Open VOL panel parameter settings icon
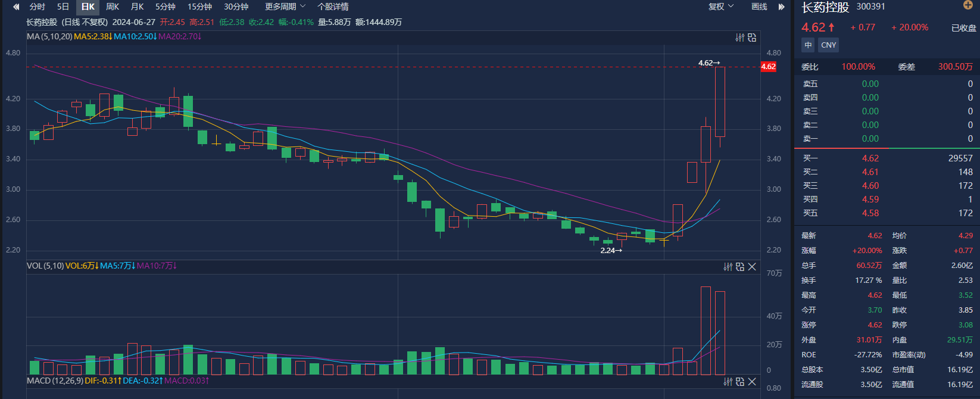This screenshot has height=399, width=980. pyautogui.click(x=728, y=267)
